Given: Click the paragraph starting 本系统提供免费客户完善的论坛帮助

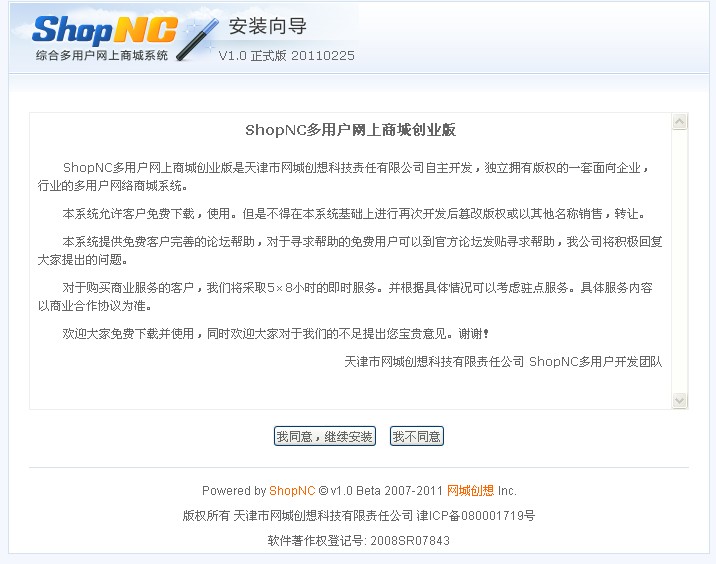Looking at the screenshot, I should click(350, 250).
